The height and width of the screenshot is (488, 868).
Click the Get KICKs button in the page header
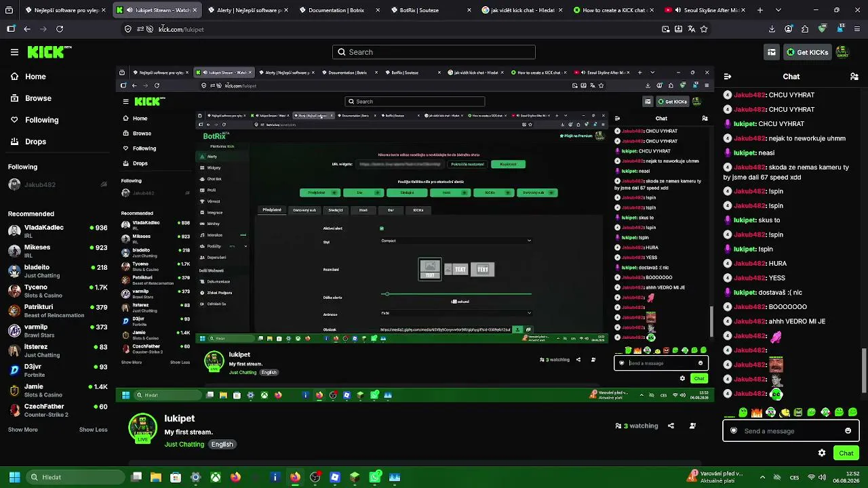coord(807,52)
